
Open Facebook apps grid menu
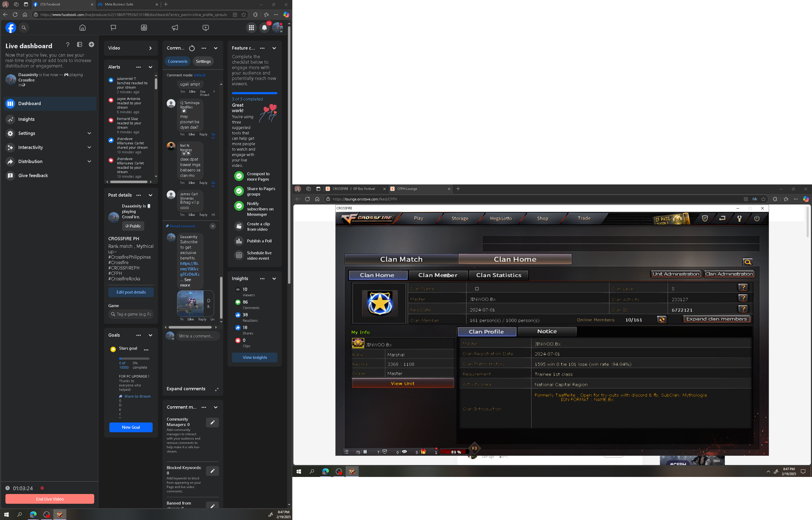click(251, 28)
